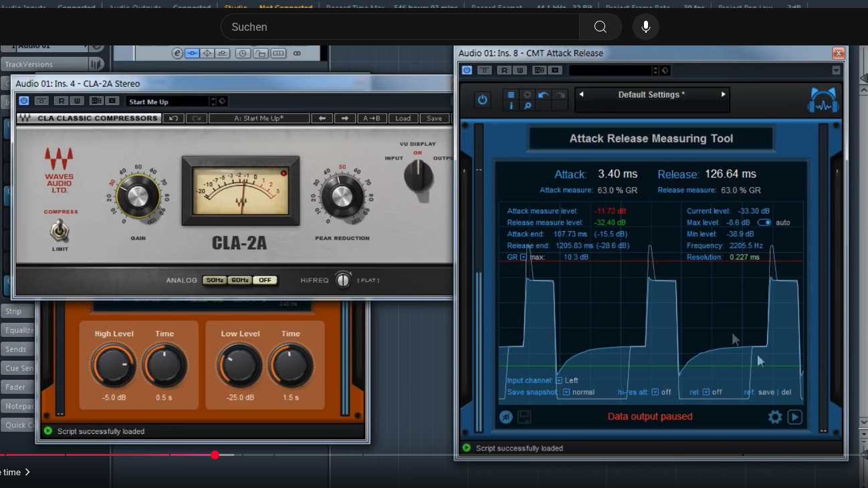Click the CLA-2A Gain knob

pos(138,196)
